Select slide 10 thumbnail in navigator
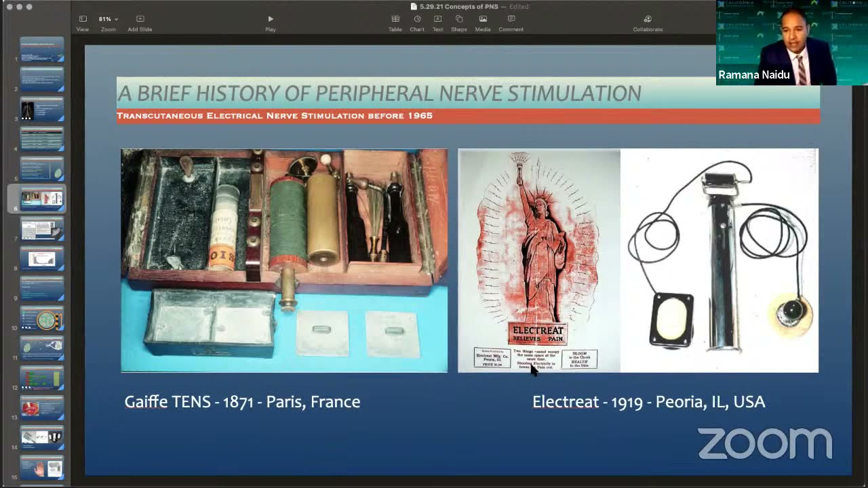The width and height of the screenshot is (868, 488). click(42, 319)
